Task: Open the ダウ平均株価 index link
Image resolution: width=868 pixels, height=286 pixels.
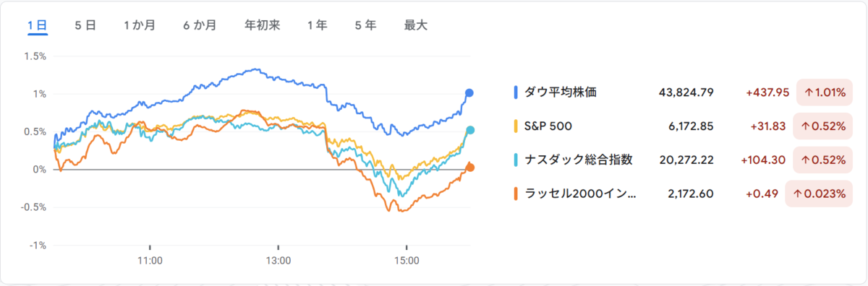Action: tap(561, 92)
